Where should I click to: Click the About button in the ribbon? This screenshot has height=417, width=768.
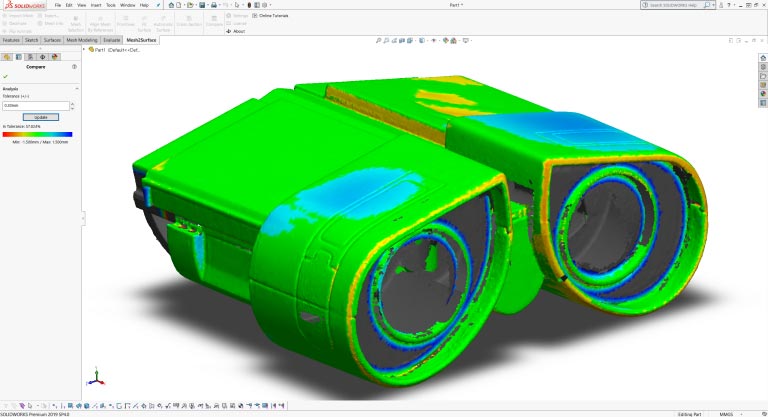[236, 31]
